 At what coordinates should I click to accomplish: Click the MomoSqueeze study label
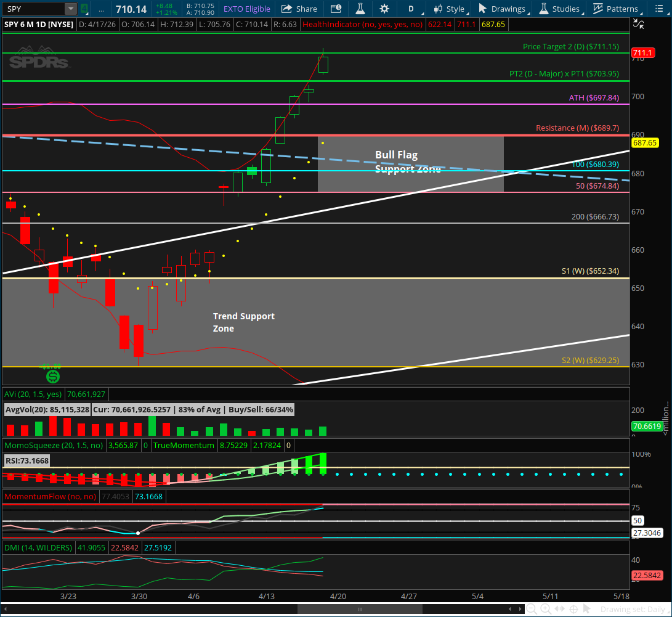coord(54,446)
